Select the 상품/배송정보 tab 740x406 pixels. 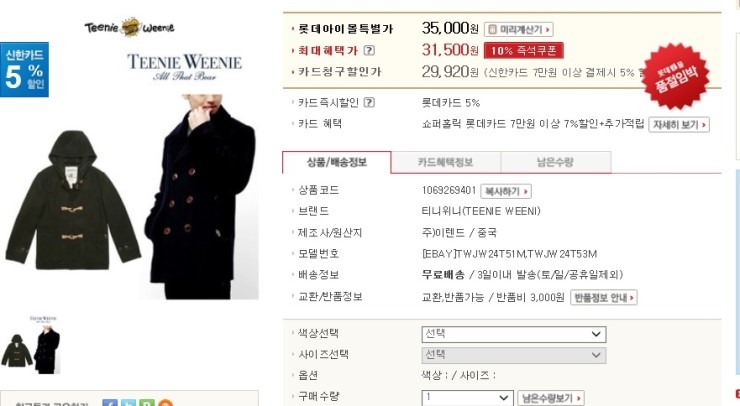coord(336,162)
